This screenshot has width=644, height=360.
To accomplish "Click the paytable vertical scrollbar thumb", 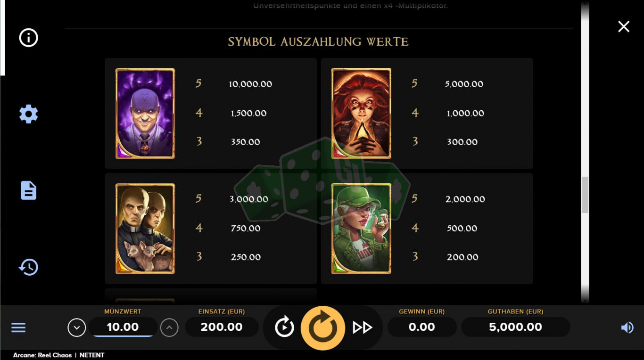I will (585, 195).
